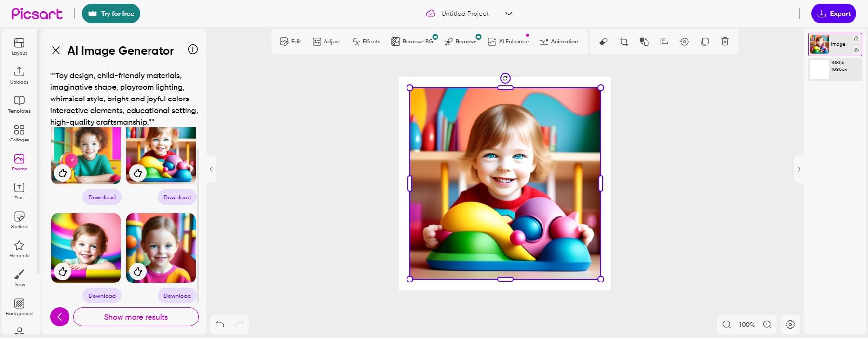Click the Show more results button
Image resolution: width=868 pixels, height=338 pixels.
136,317
